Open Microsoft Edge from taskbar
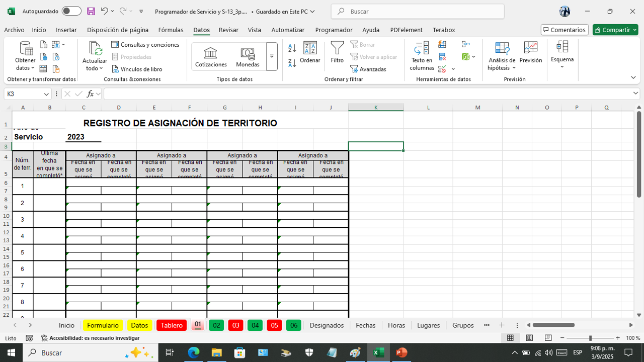This screenshot has height=362, width=644. [x=194, y=352]
